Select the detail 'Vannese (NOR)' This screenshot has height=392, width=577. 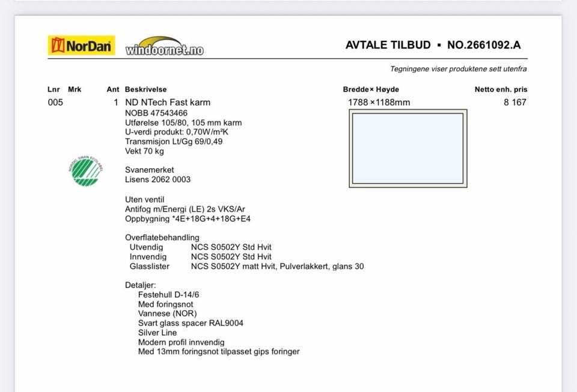coord(168,313)
